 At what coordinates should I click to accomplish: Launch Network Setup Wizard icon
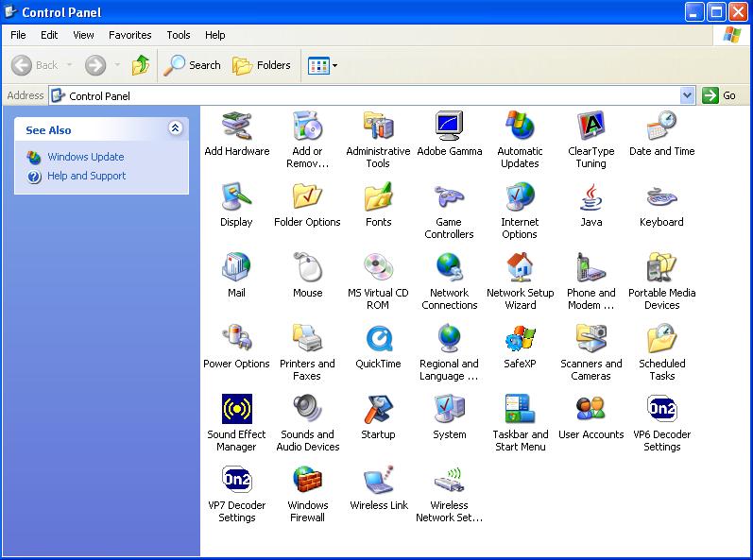point(520,267)
